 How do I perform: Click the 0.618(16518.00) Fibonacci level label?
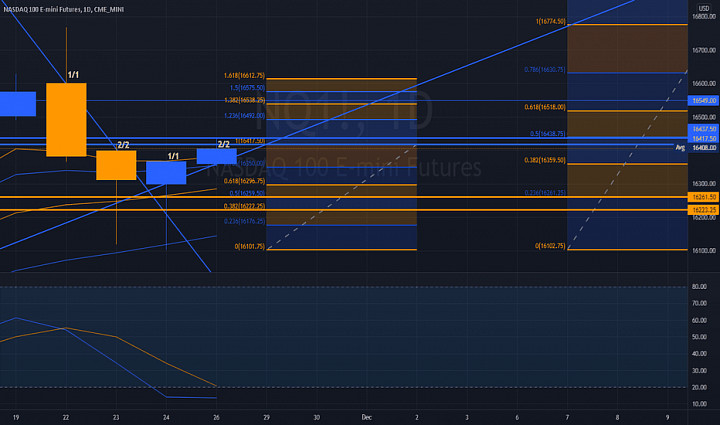[x=545, y=107]
